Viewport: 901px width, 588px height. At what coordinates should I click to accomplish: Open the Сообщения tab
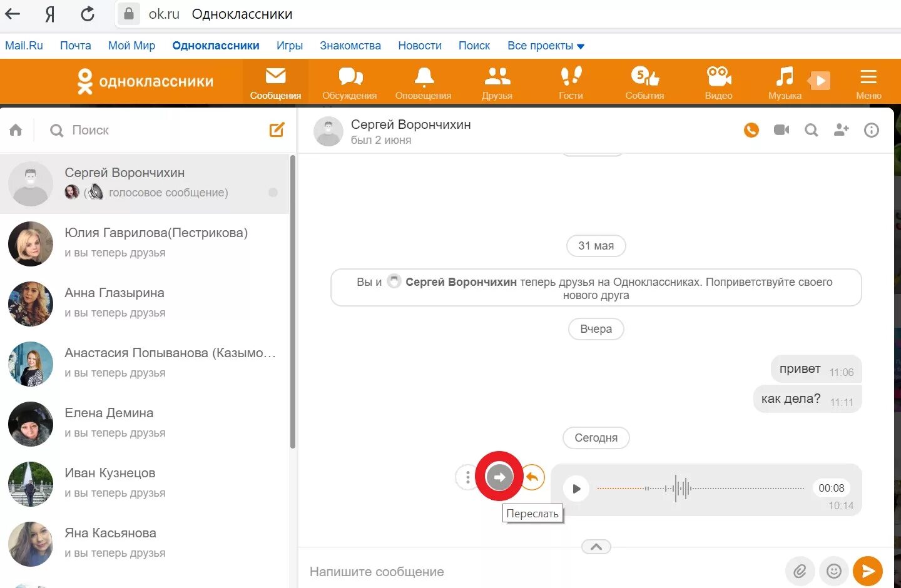pyautogui.click(x=275, y=82)
